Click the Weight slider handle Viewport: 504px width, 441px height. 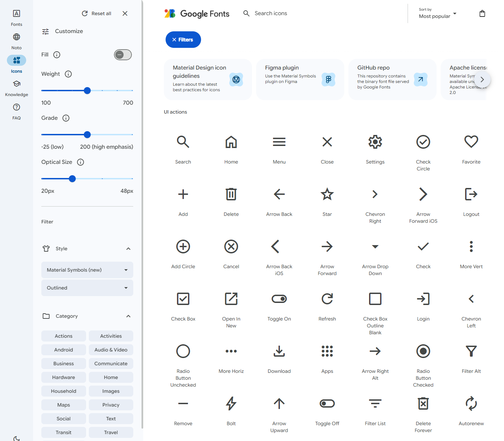(87, 91)
